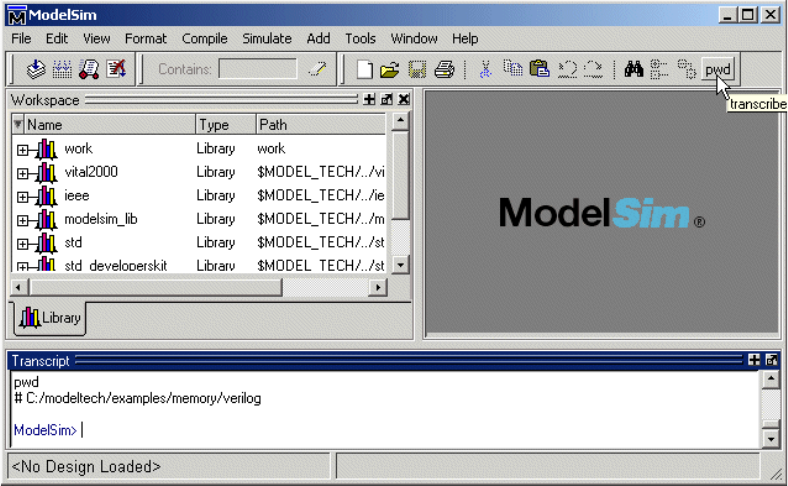The height and width of the screenshot is (486, 788).
Task: Click the Transcript pane zoom plus icon
Action: tap(754, 360)
